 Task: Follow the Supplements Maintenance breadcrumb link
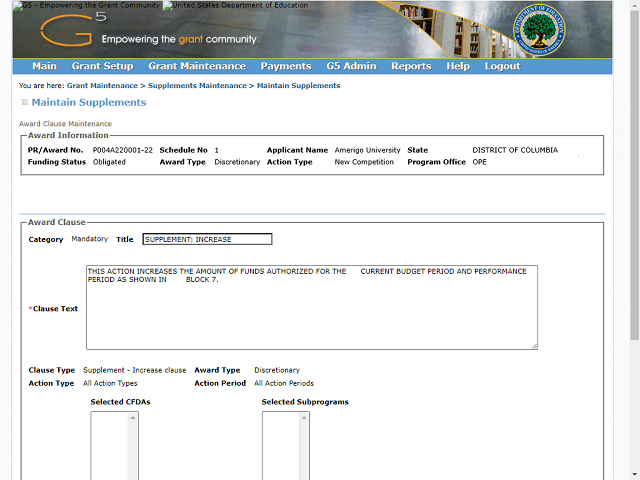click(197, 86)
